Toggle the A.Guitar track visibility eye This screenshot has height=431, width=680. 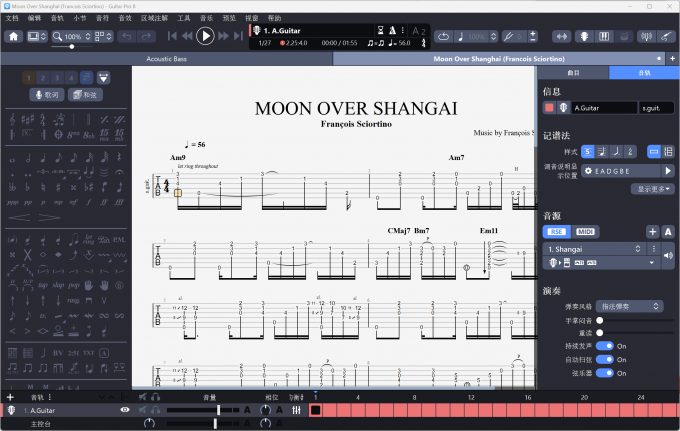pyautogui.click(x=125, y=410)
